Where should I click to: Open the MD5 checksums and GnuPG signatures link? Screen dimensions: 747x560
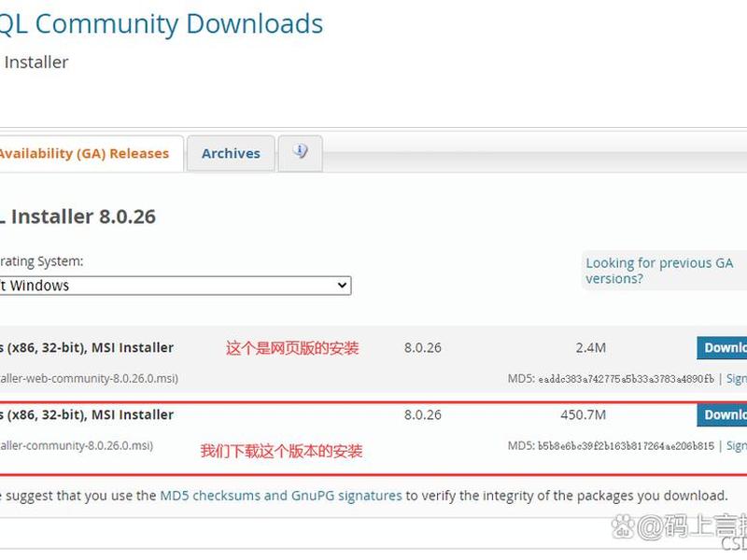281,496
